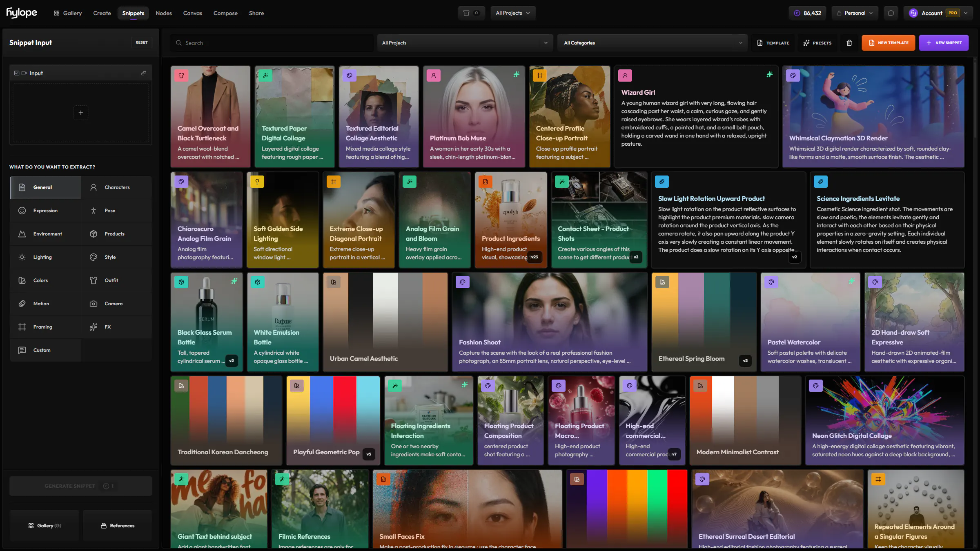The image size is (980, 551).
Task: Click the References button at panel bottom
Action: pyautogui.click(x=118, y=526)
